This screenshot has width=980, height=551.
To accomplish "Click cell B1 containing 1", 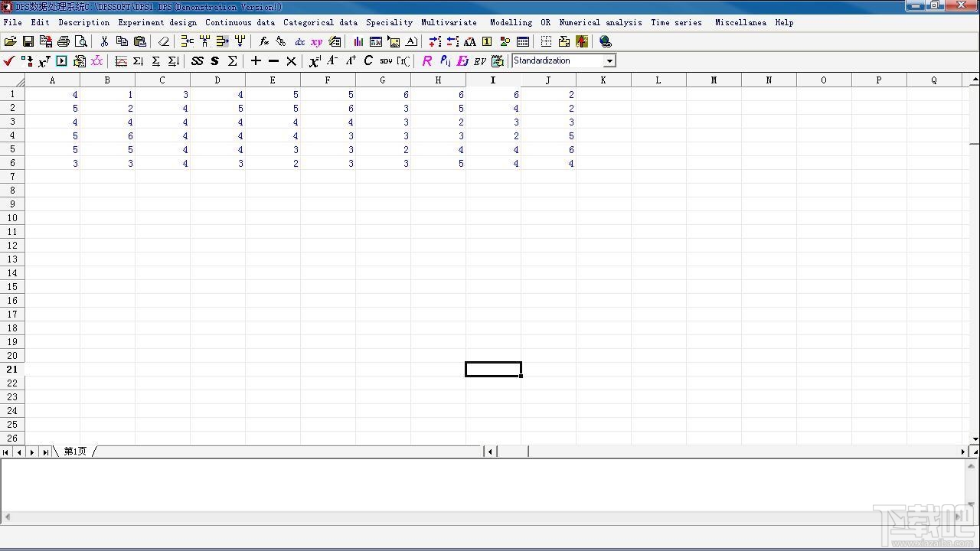I will coord(107,94).
